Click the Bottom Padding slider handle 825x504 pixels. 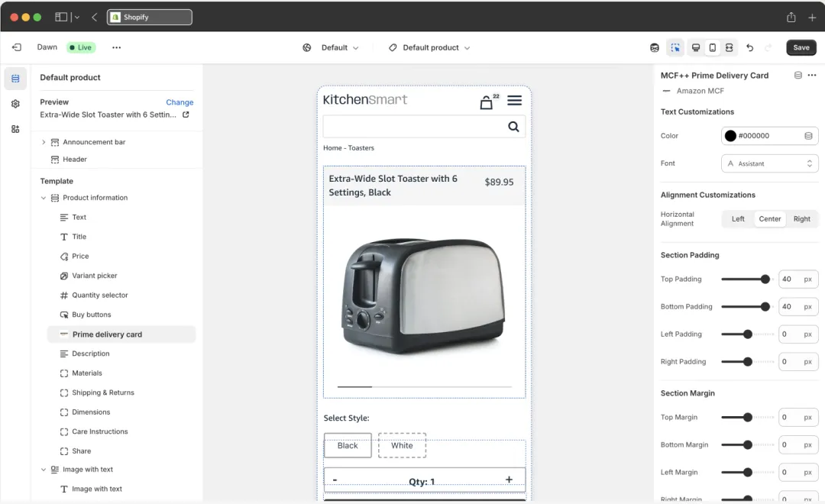point(765,307)
